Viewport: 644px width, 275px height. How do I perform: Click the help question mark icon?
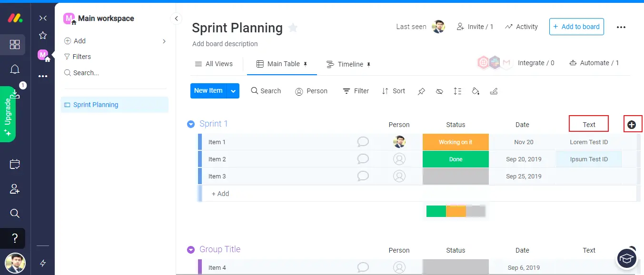(15, 238)
